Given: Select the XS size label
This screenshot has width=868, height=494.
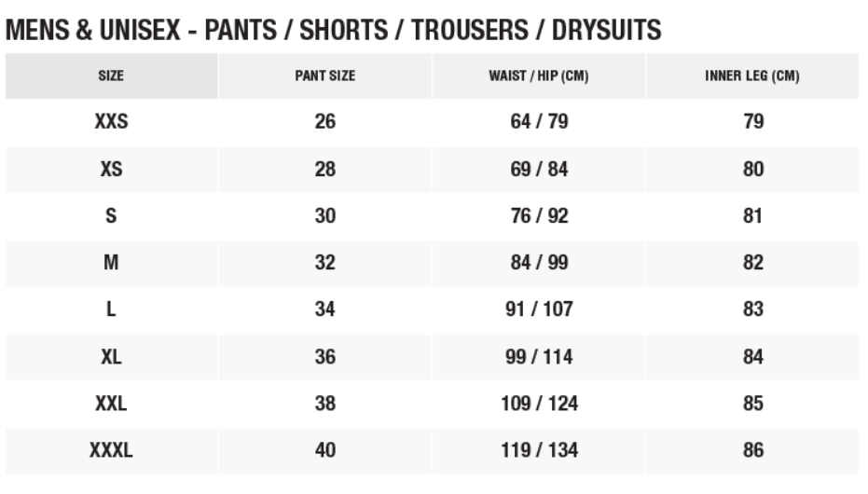Looking at the screenshot, I should tap(111, 170).
